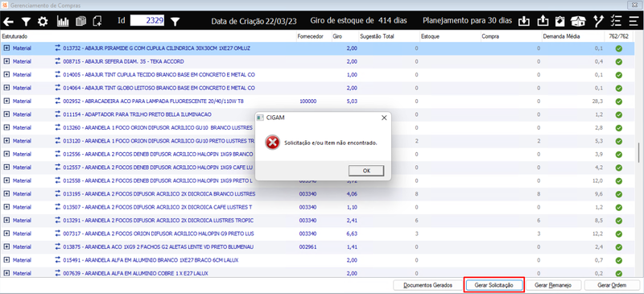The height and width of the screenshot is (294, 644).
Task: Go back with the left arrow icon
Action: [x=8, y=22]
